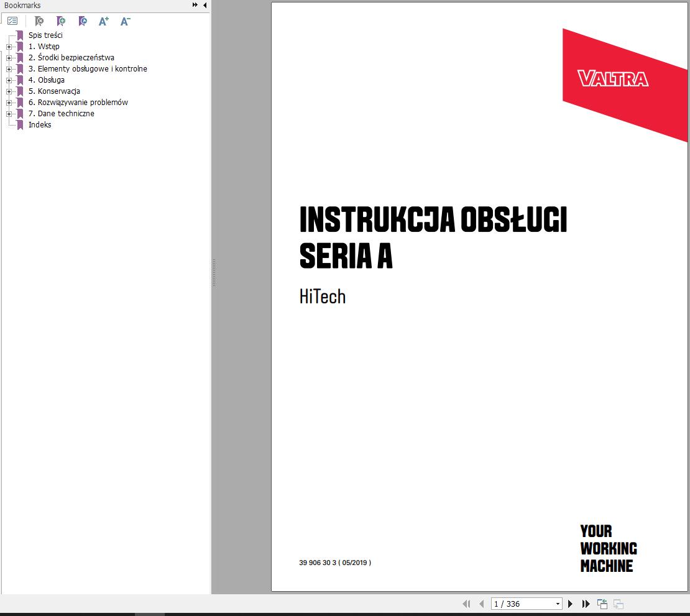Expand the '2. Środki bezpieczeństwa' bookmark
Viewport: 690px width, 616px height.
coord(9,58)
